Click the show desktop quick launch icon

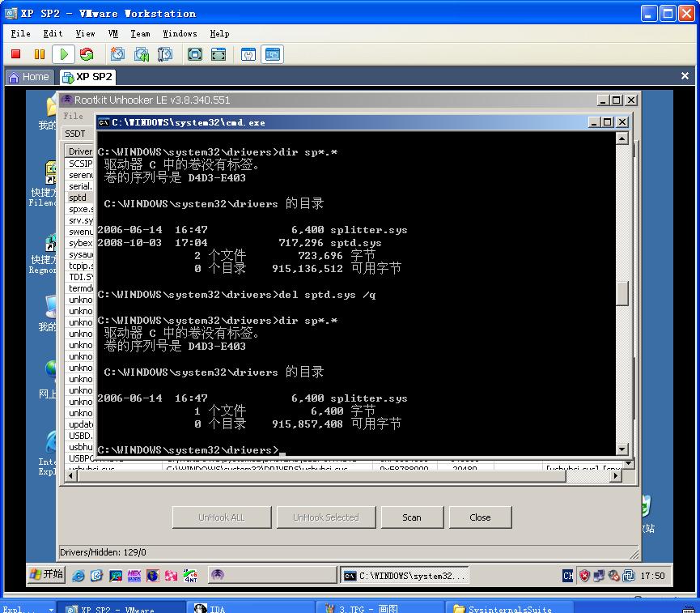coord(96,576)
